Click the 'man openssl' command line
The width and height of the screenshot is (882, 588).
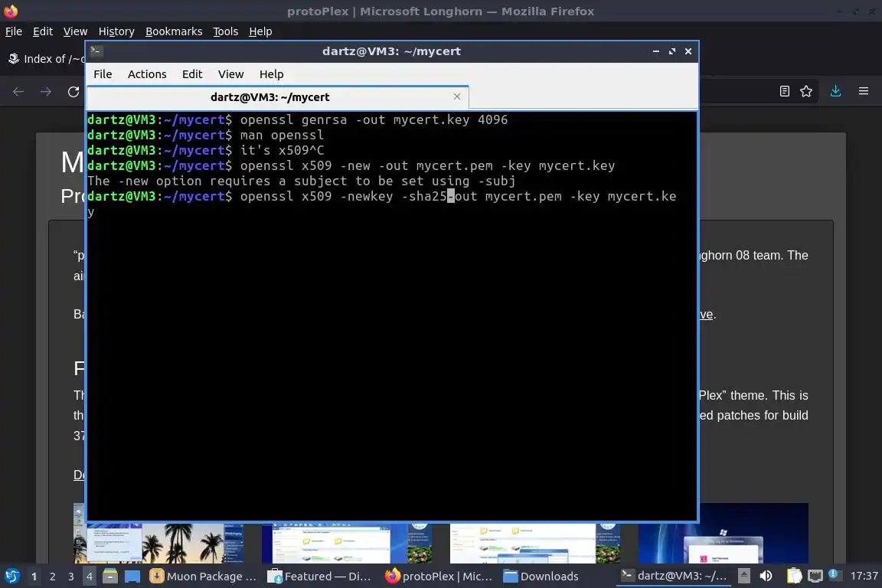coord(282,135)
